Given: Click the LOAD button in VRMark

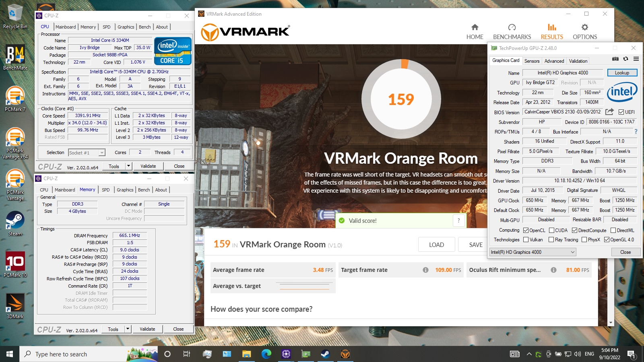Looking at the screenshot, I should [436, 245].
